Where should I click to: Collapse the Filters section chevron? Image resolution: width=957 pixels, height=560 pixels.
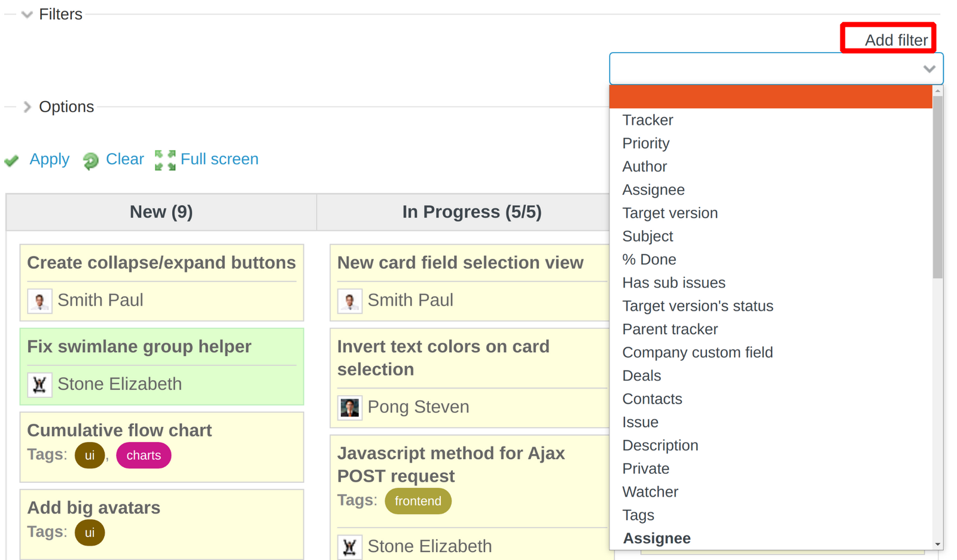[x=26, y=14]
